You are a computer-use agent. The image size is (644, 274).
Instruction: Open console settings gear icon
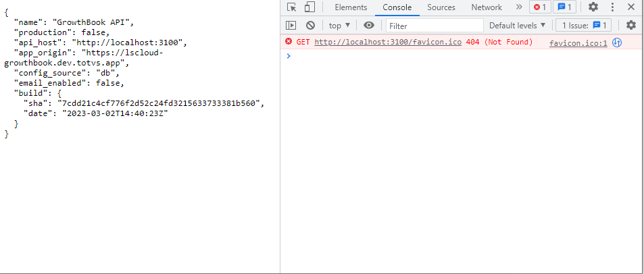coord(631,26)
